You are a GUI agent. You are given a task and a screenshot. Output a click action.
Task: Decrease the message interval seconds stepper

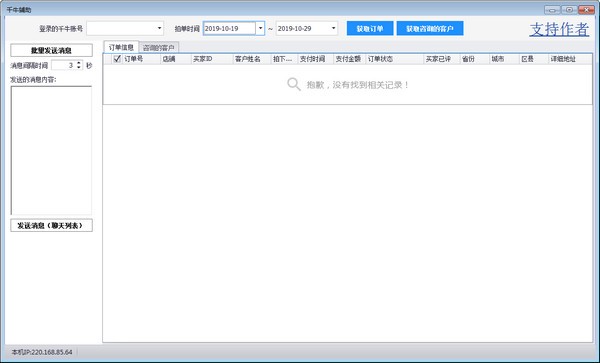(x=79, y=67)
